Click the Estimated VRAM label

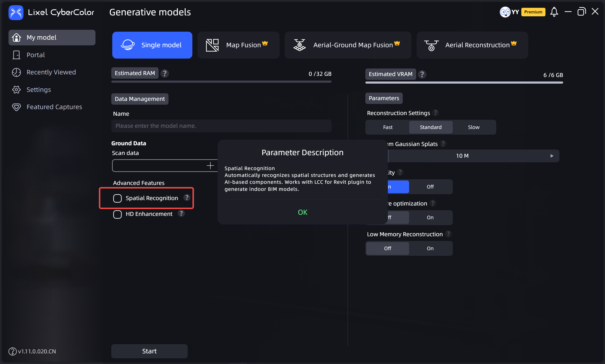391,74
